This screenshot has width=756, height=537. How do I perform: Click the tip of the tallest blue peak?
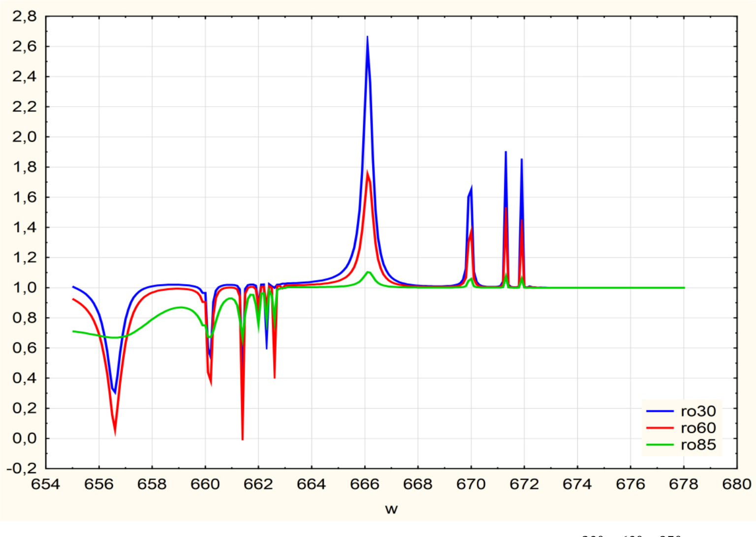tap(367, 37)
